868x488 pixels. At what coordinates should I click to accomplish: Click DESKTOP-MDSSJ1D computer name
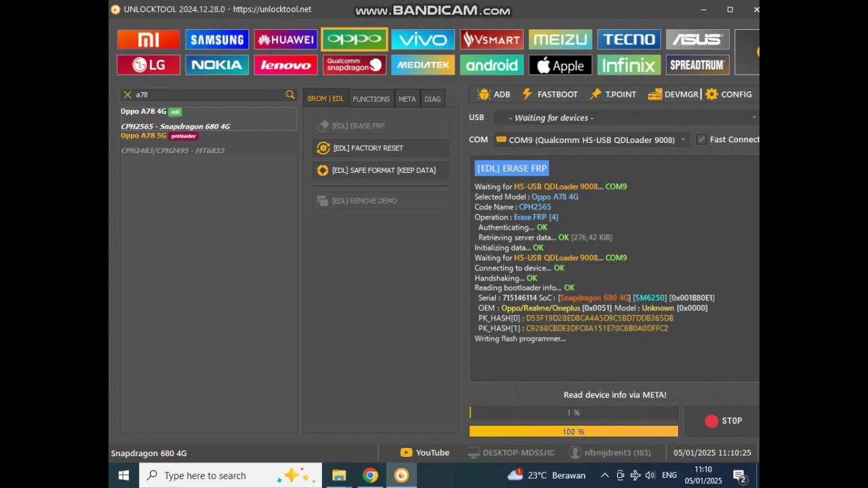pos(512,453)
